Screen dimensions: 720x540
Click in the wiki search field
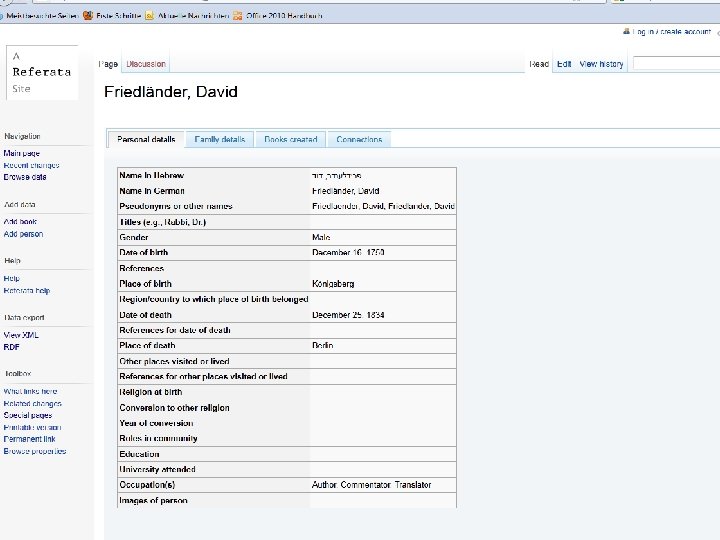(676, 63)
